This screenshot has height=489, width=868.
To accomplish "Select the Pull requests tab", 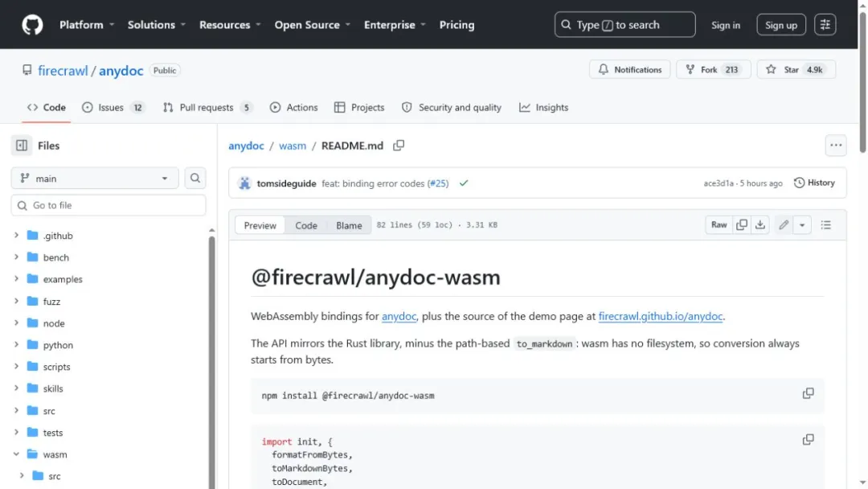I will 207,108.
